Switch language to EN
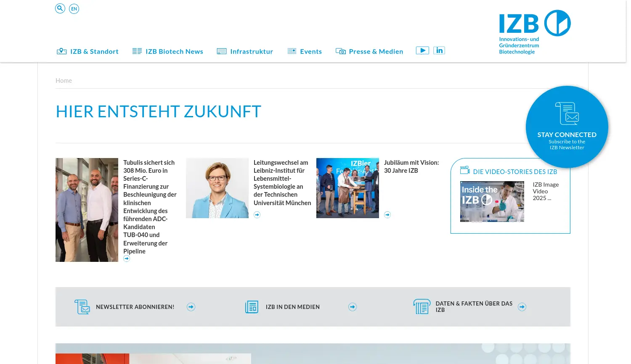The image size is (631, 364). click(x=74, y=8)
